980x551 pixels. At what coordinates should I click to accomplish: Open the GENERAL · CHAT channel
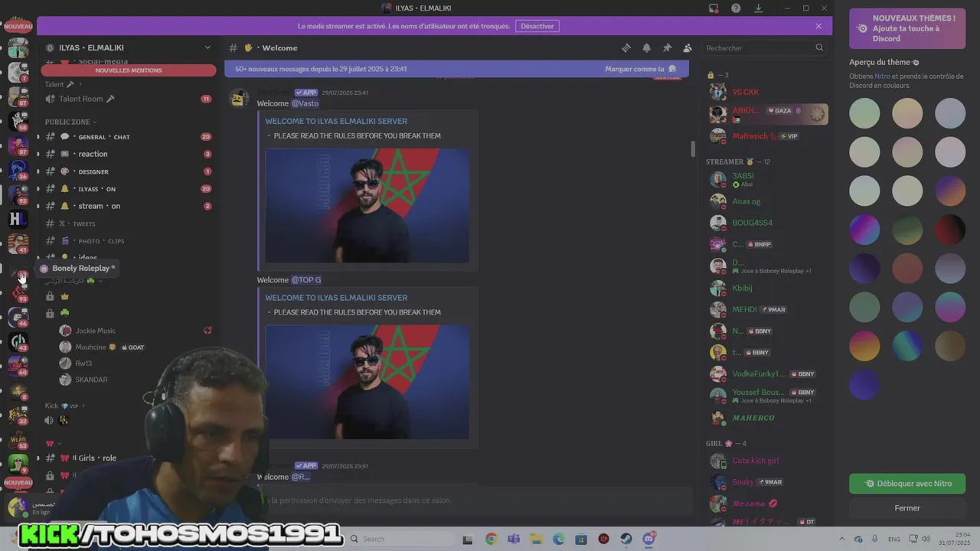[127, 137]
